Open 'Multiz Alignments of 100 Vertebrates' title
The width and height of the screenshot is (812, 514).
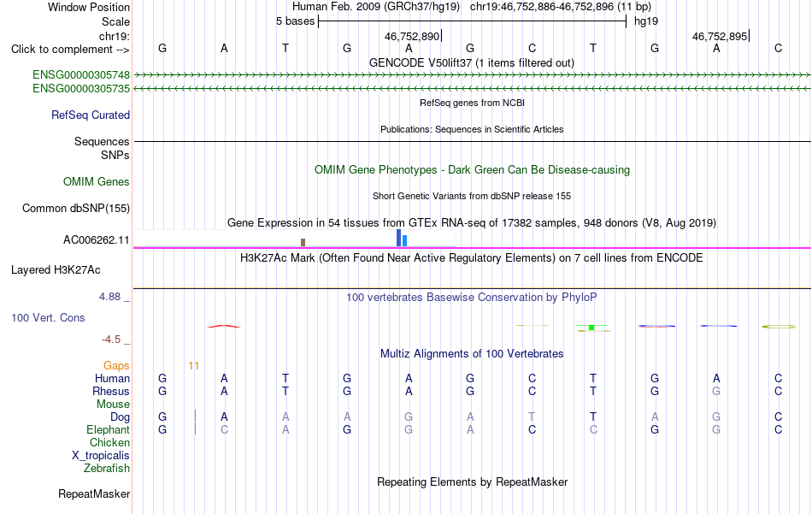[x=472, y=354]
